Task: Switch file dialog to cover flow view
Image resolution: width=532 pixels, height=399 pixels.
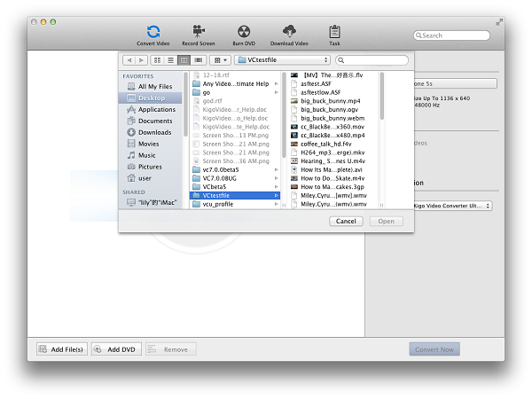Action: [199, 60]
